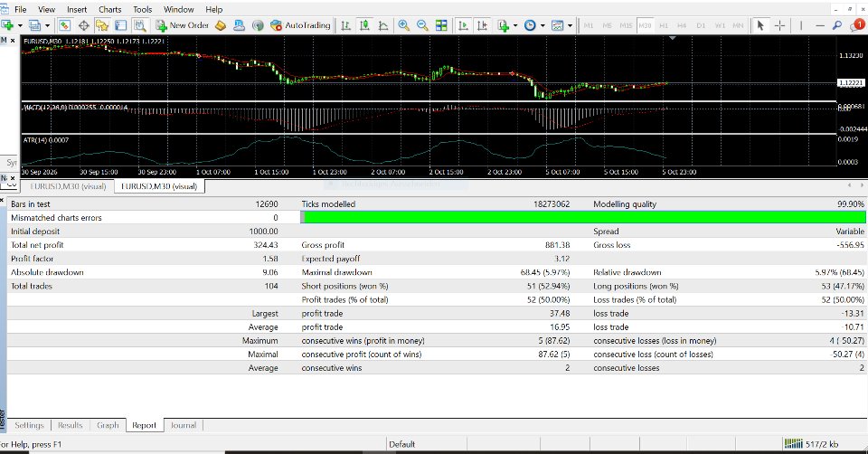
Task: Open the tester Settings tab
Action: pyautogui.click(x=29, y=425)
